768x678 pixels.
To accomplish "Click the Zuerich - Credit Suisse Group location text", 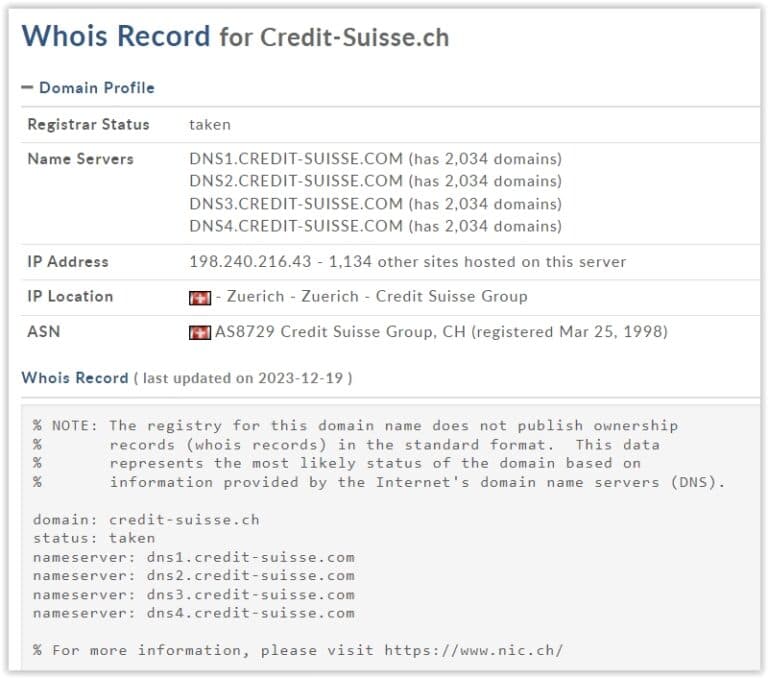I will (x=377, y=297).
